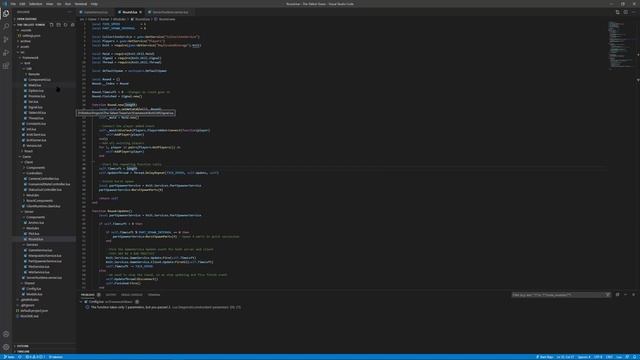Image resolution: width=640 pixels, height=360 pixels.
Task: Open the Accounts menu icon
Action: point(6,334)
